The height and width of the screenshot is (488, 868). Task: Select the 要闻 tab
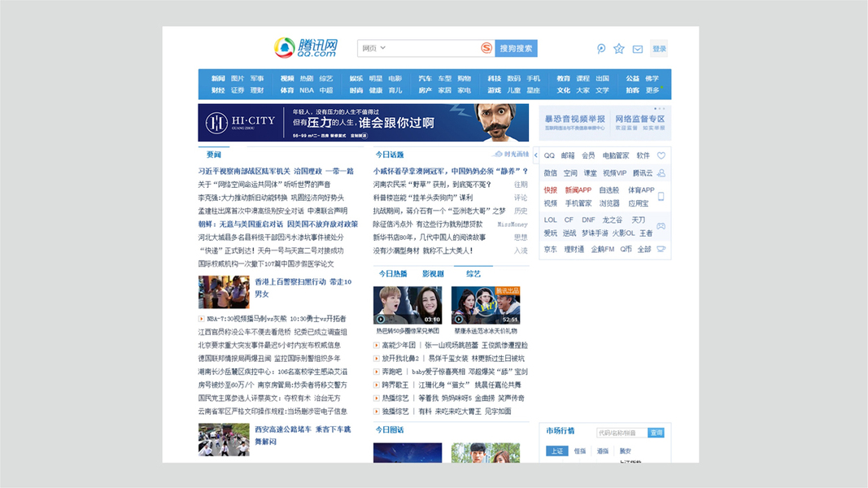[x=214, y=155]
